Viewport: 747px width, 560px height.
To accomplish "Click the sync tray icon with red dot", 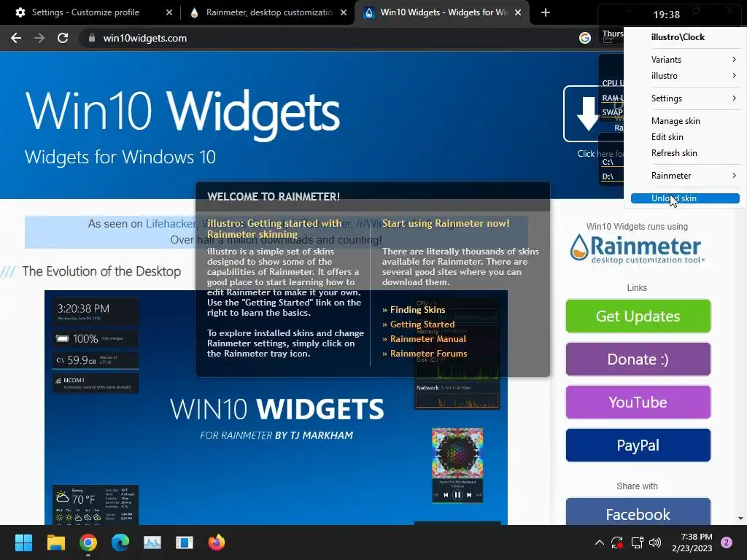I will click(617, 542).
